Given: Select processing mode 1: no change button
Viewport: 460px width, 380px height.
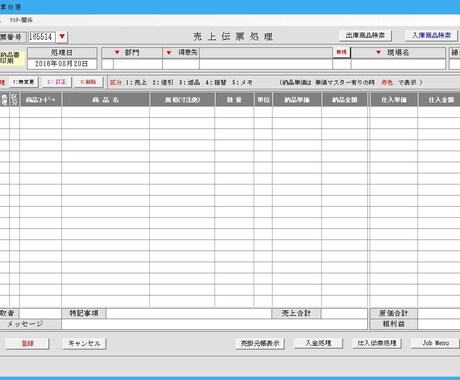Looking at the screenshot, I should [x=24, y=82].
